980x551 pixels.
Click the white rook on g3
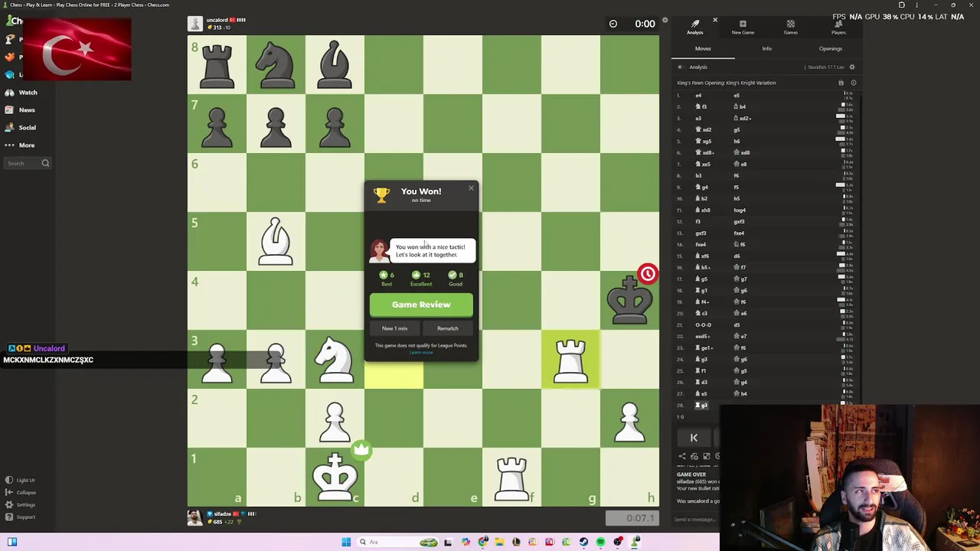click(x=570, y=360)
